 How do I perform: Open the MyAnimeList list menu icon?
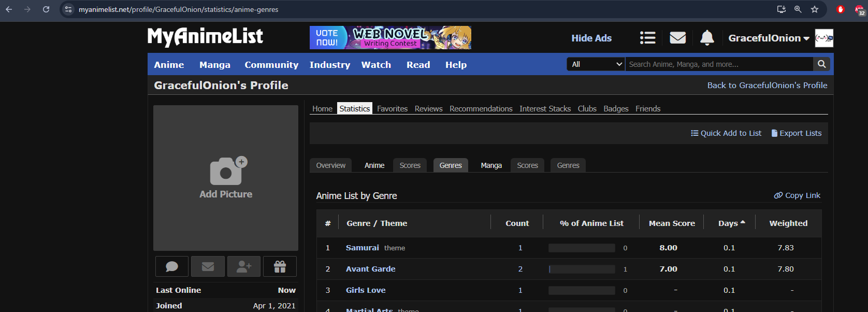pos(647,38)
